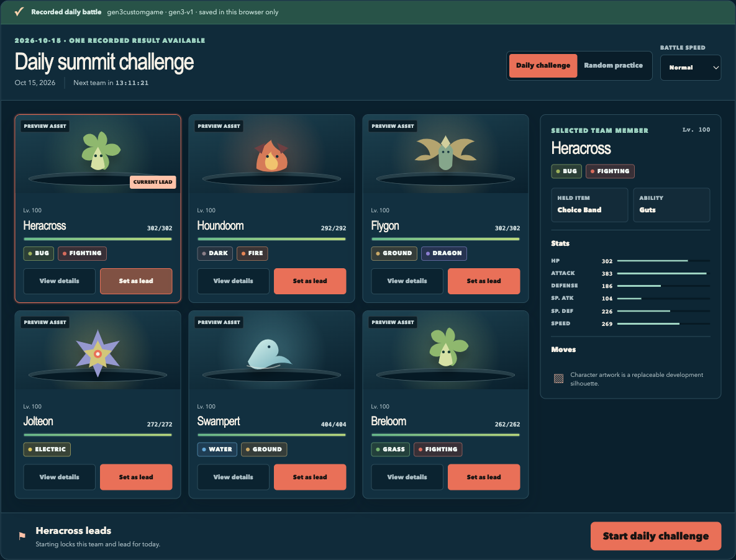736x560 pixels.
Task: Click the Fighting tag in selected member panel
Action: [x=610, y=171]
